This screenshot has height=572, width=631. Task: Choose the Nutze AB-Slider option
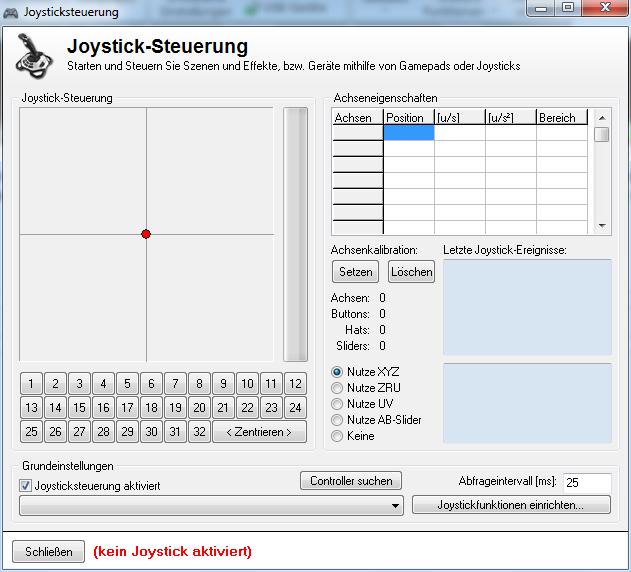337,420
